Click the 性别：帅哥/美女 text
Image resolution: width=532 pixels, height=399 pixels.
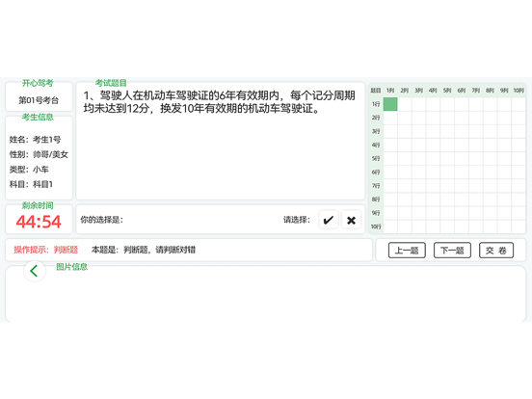point(39,154)
